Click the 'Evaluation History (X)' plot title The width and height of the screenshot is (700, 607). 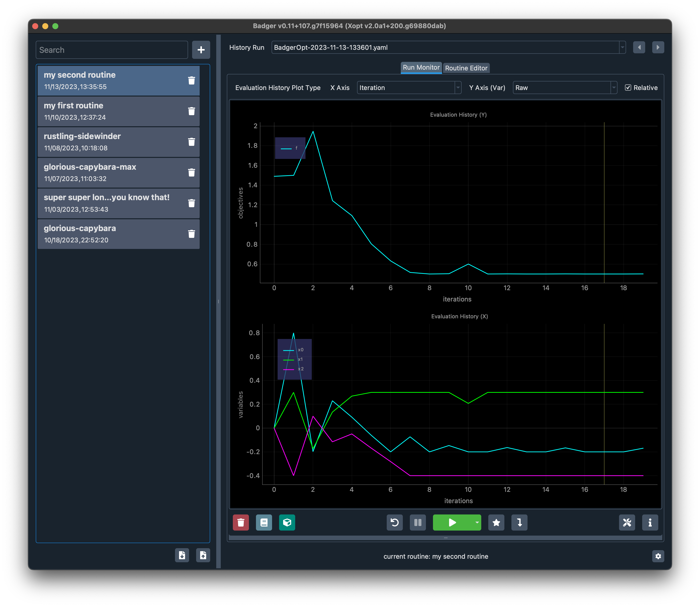[x=459, y=316]
